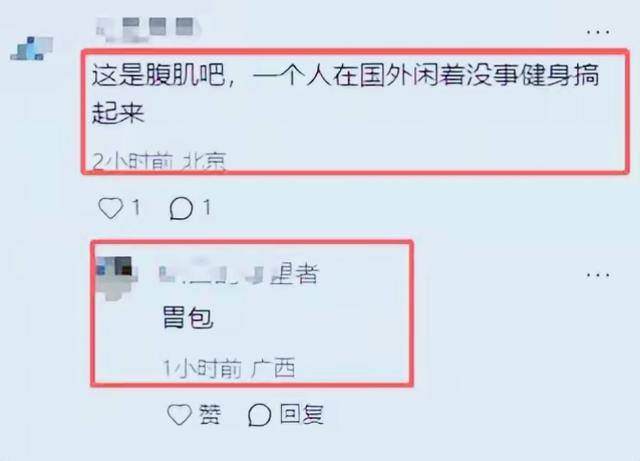Select the reply text 胃包
The width and height of the screenshot is (640, 461).
click(188, 318)
